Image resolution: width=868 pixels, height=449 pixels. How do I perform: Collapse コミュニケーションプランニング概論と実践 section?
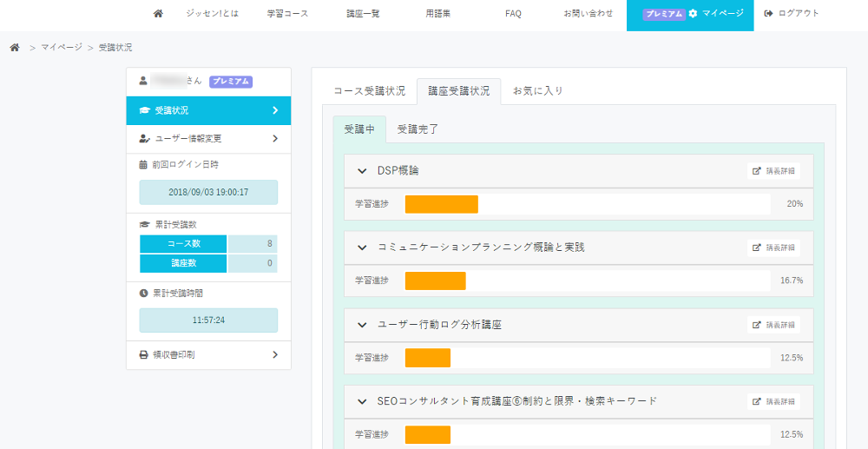pyautogui.click(x=362, y=248)
